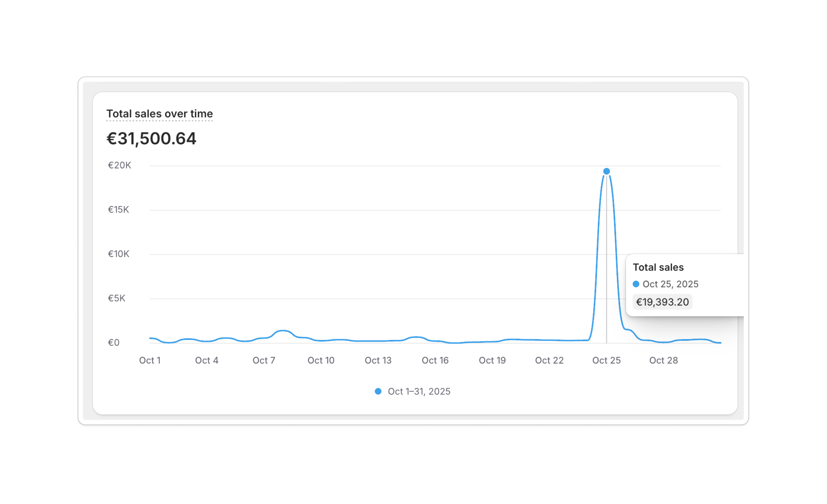Click the blue dot beside Oct 25, 2025
The width and height of the screenshot is (827, 504).
[636, 284]
